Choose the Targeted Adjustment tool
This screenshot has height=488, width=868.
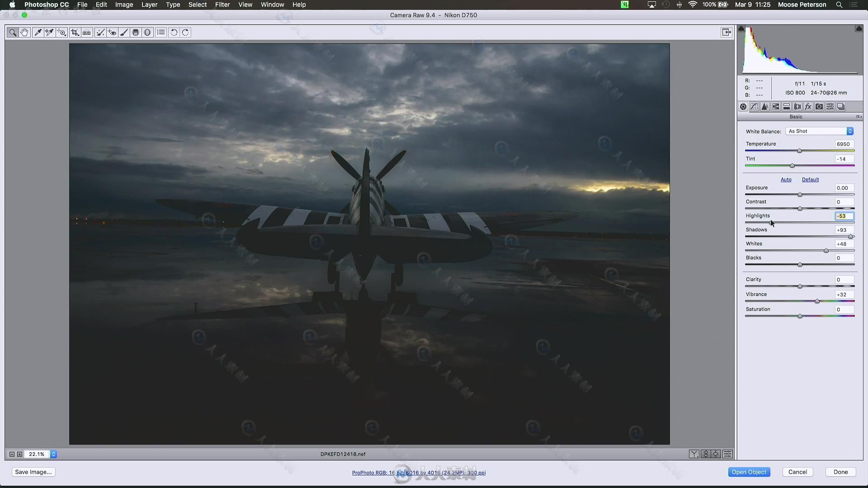pos(62,33)
